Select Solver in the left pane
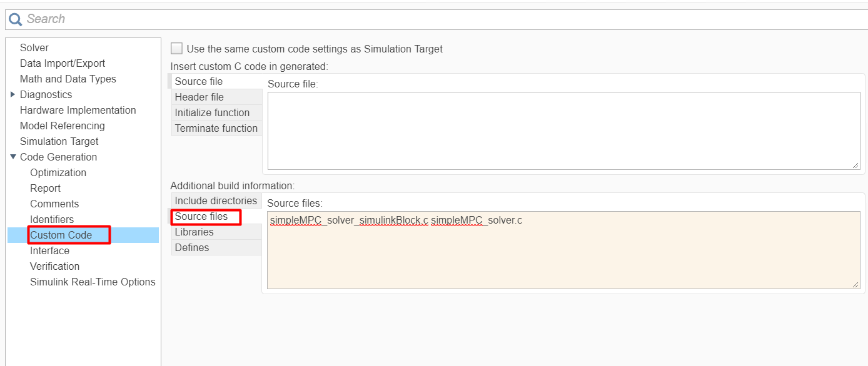 coord(34,47)
